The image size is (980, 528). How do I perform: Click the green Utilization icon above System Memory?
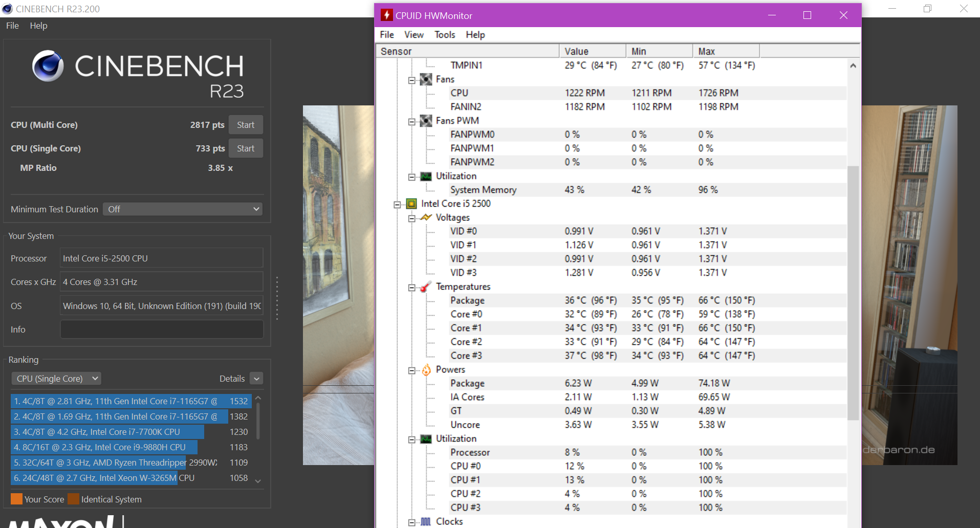coord(426,177)
